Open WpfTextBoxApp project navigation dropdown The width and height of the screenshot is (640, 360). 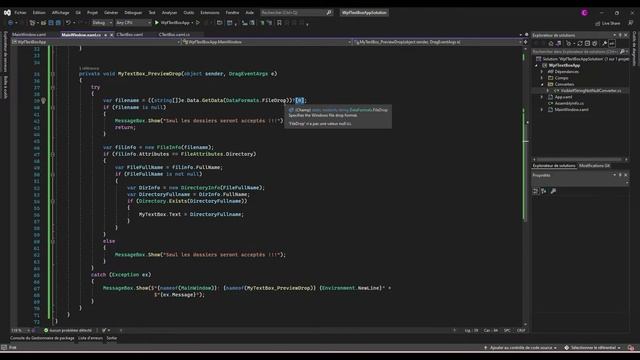coord(96,42)
